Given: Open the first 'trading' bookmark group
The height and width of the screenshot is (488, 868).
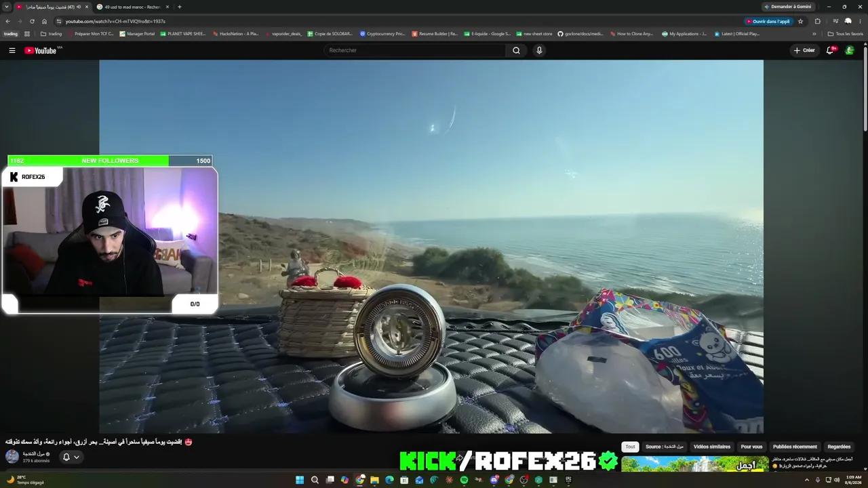Looking at the screenshot, I should click(x=11, y=34).
